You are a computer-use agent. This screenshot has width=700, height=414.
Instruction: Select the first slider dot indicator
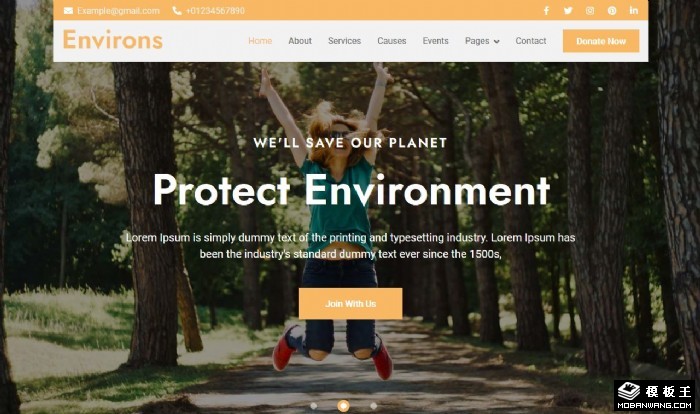tap(313, 406)
